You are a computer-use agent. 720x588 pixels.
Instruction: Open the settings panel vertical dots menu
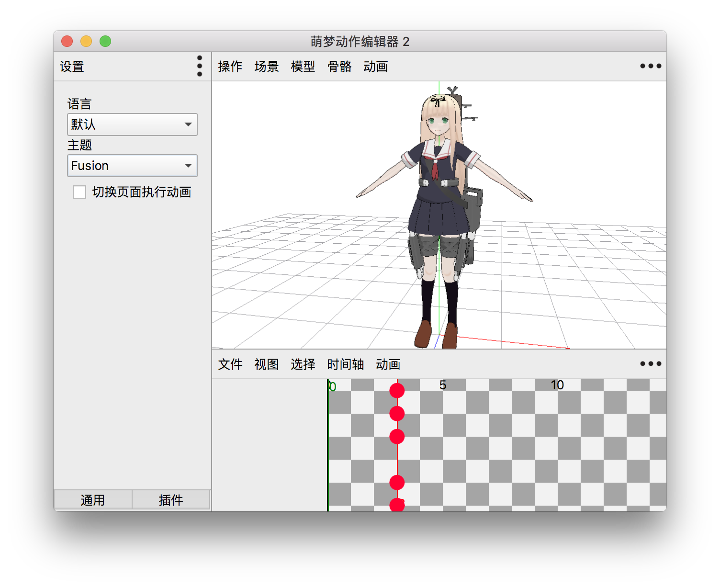200,66
